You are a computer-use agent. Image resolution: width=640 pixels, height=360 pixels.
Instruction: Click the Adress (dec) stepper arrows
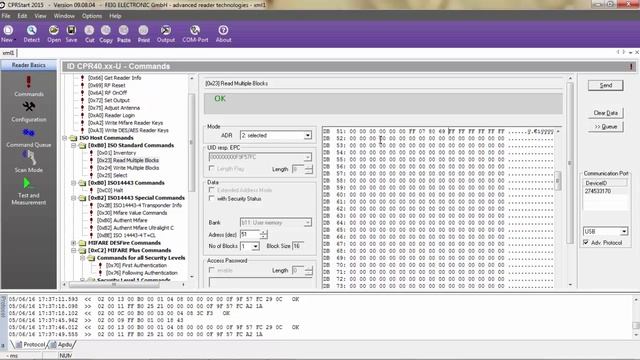[x=264, y=234]
